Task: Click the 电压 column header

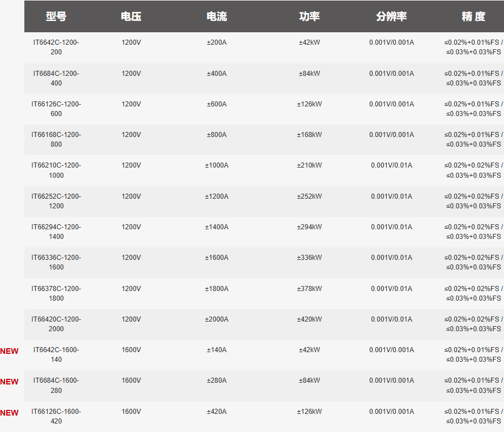Action: 131,16
